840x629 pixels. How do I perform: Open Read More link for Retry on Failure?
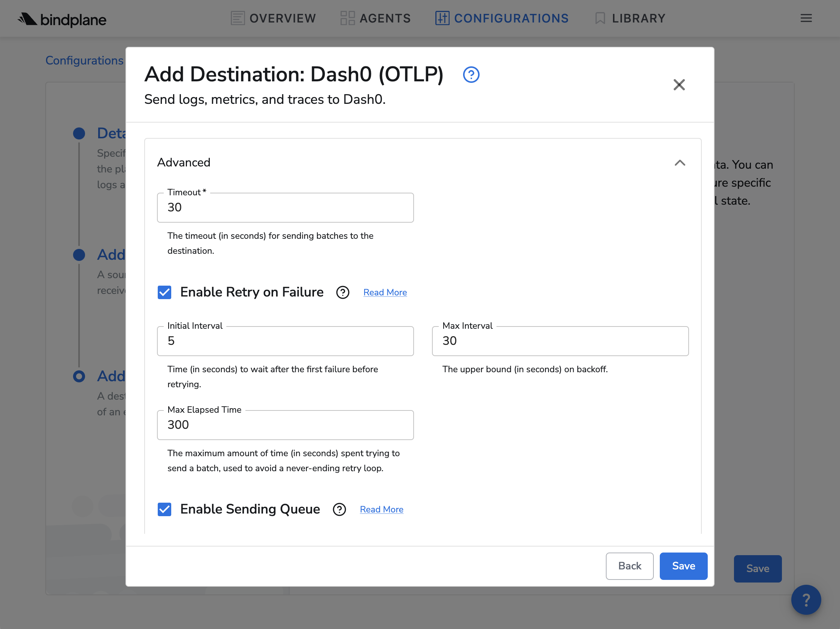coord(385,292)
